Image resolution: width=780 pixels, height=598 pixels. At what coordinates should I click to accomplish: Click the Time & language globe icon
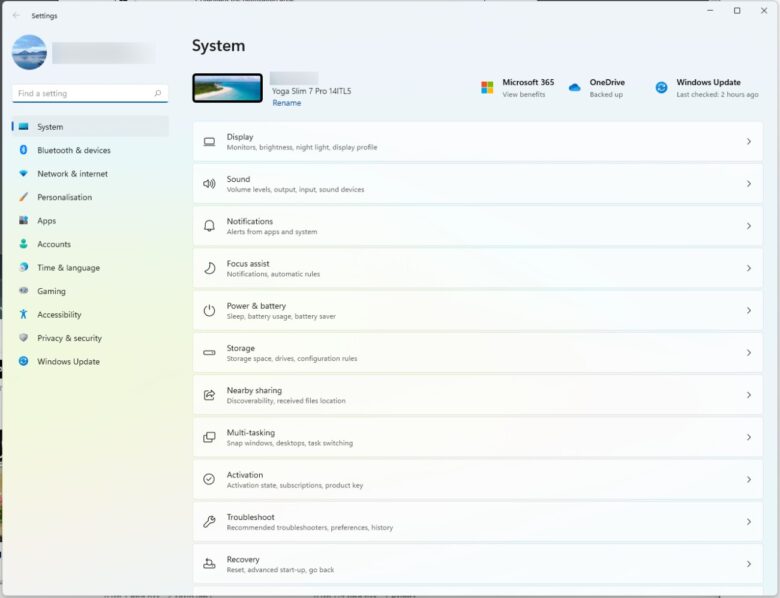[23, 267]
